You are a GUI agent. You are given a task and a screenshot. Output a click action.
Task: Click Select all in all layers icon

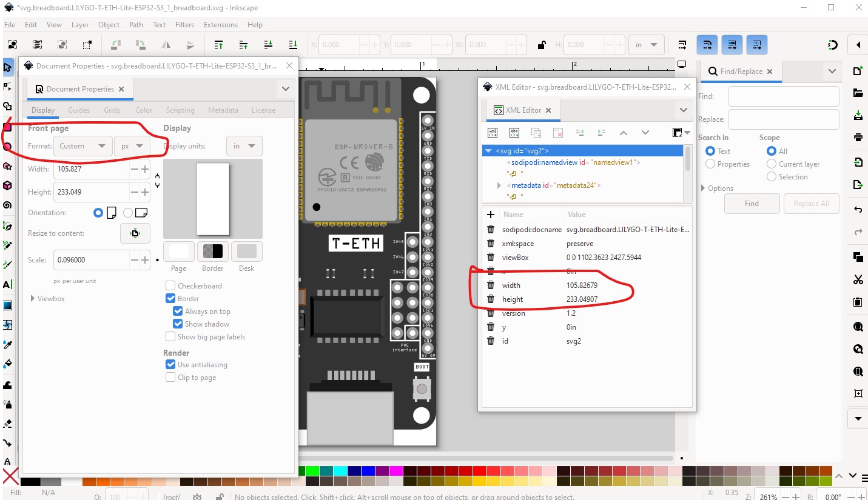pyautogui.click(x=37, y=44)
